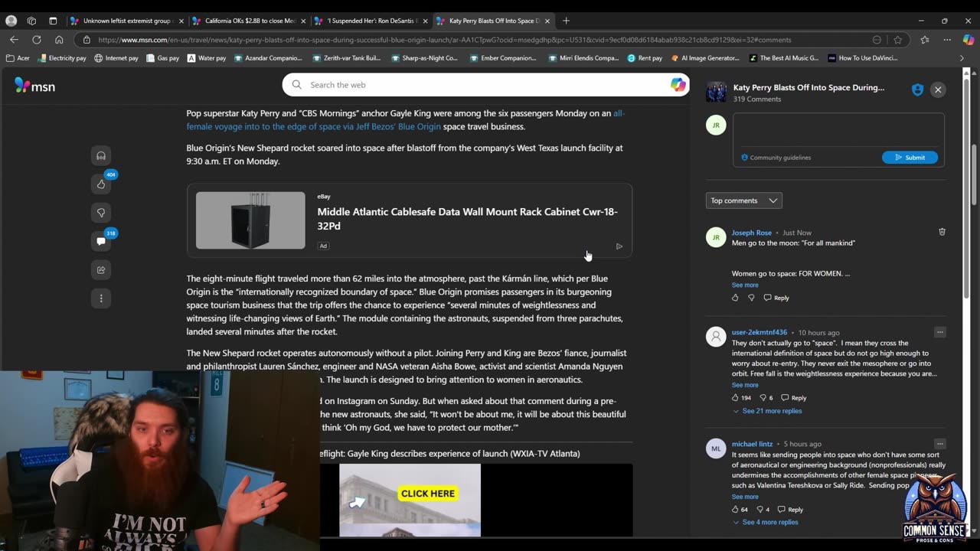Dislike the article with thumbs-down icon

[101, 213]
